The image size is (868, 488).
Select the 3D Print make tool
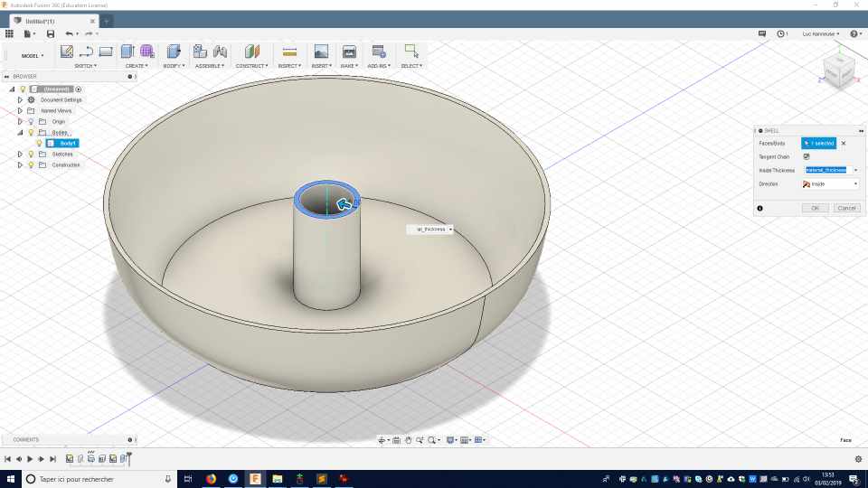point(349,52)
